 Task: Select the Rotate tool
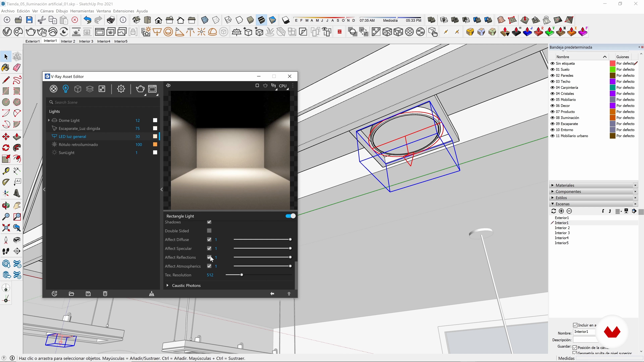point(6,148)
